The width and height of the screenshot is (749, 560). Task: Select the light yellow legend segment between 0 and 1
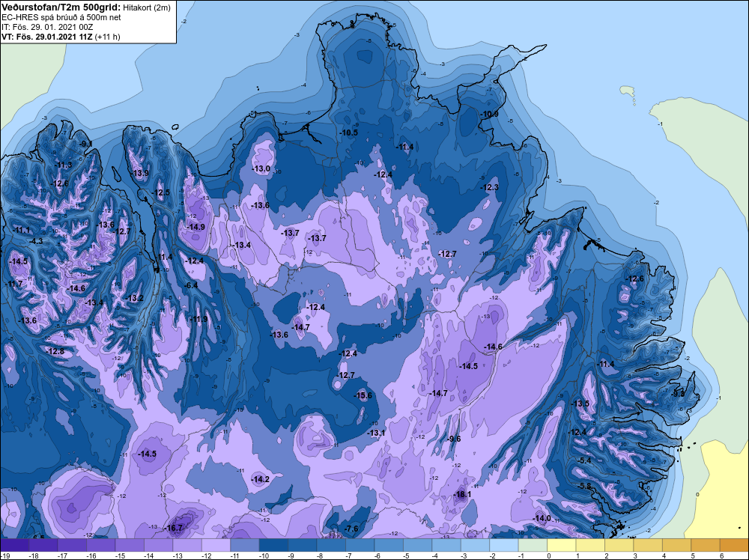tap(562, 545)
